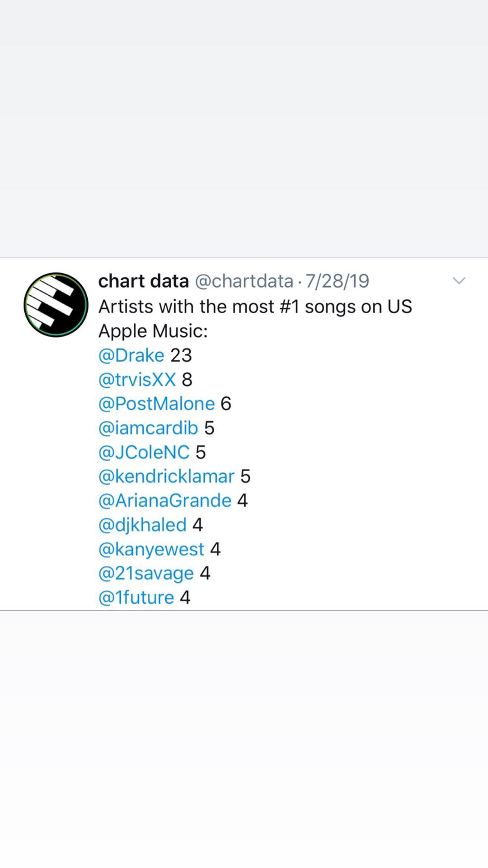
Task: Open the @Drake mention
Action: (x=131, y=355)
